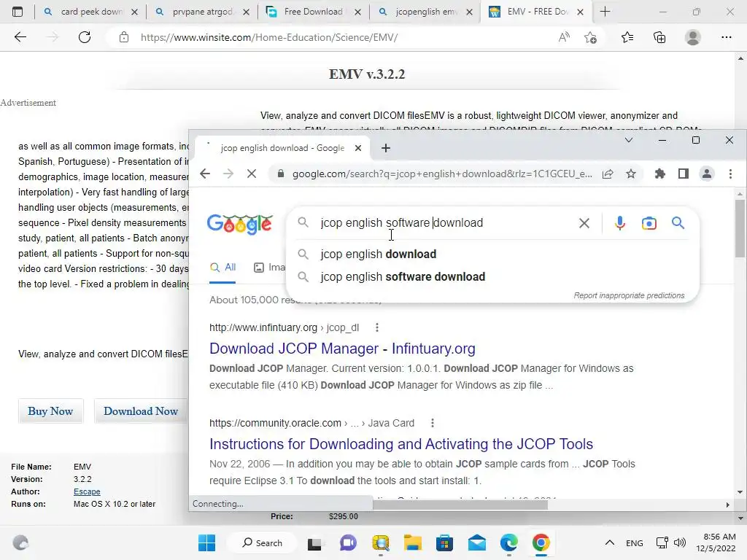Start Google voice search microphone
747x560 pixels.
[620, 223]
